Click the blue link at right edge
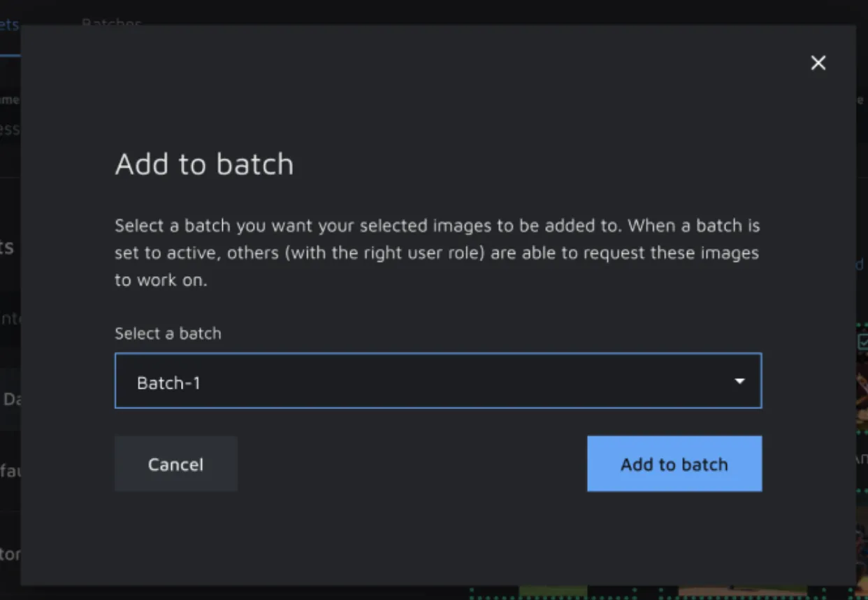Image resolution: width=868 pixels, height=600 pixels. pyautogui.click(x=861, y=264)
